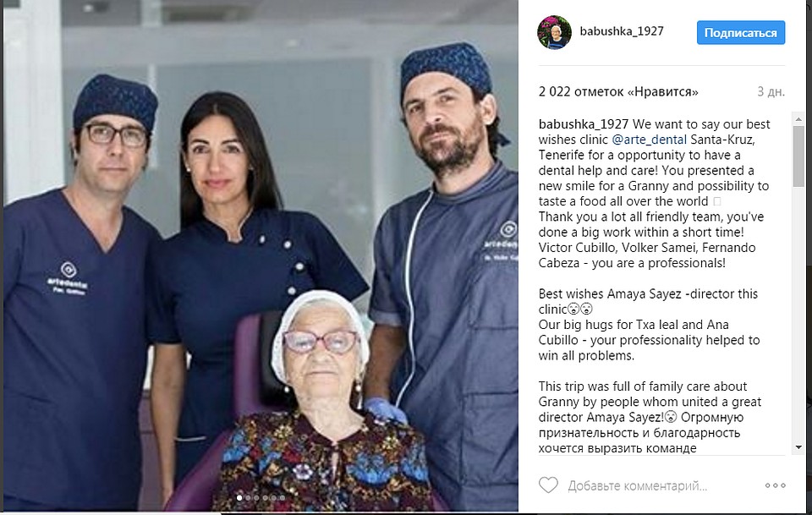Open the @arte_dental mention link
Screen dimensions: 812x515
click(x=649, y=140)
